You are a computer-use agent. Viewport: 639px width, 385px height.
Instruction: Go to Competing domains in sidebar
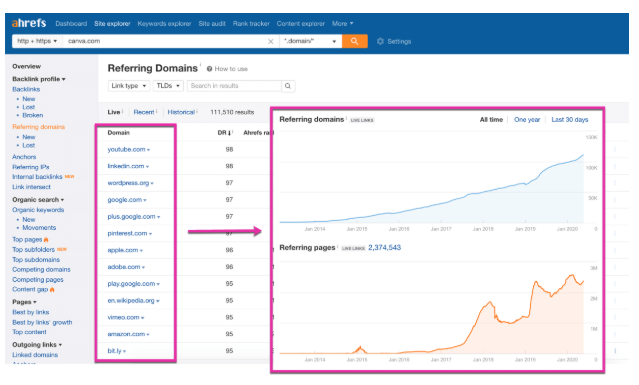pos(41,270)
